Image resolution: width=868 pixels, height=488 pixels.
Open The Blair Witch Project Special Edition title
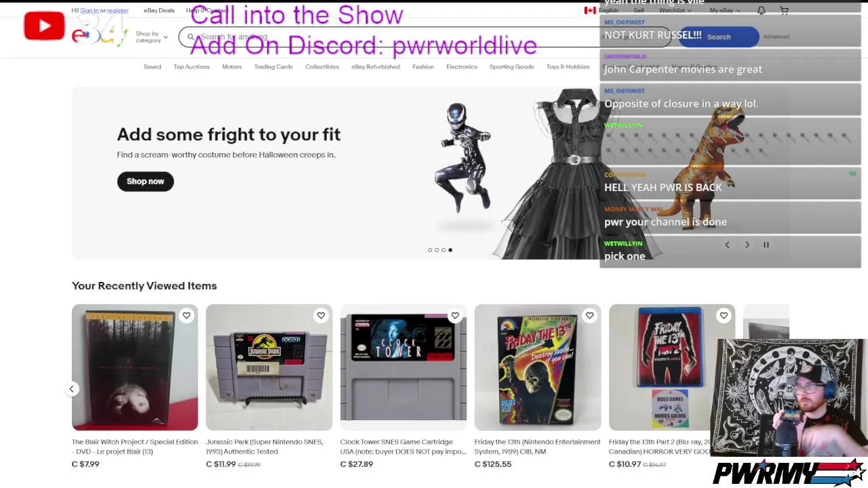coord(135,447)
